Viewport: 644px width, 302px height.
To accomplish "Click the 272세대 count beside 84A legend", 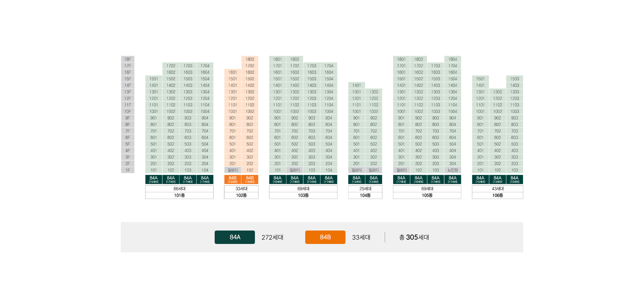I will point(272,237).
